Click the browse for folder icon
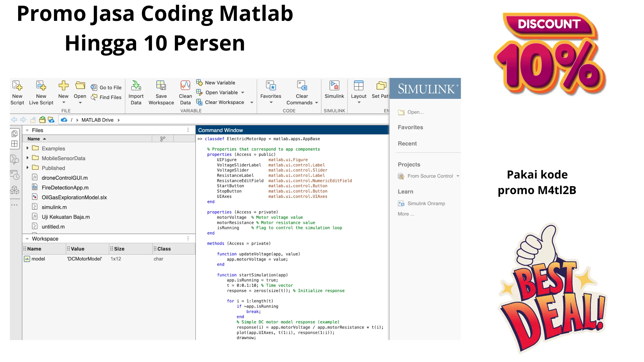 point(42,120)
